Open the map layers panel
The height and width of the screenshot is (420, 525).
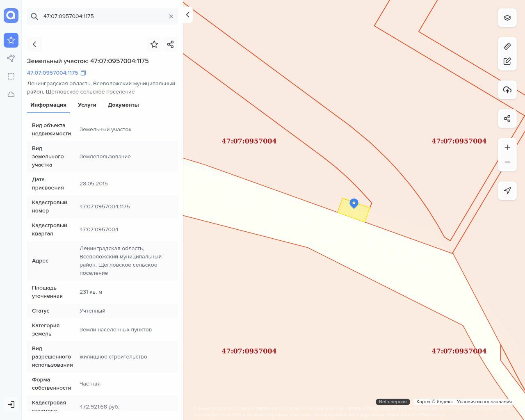(507, 18)
